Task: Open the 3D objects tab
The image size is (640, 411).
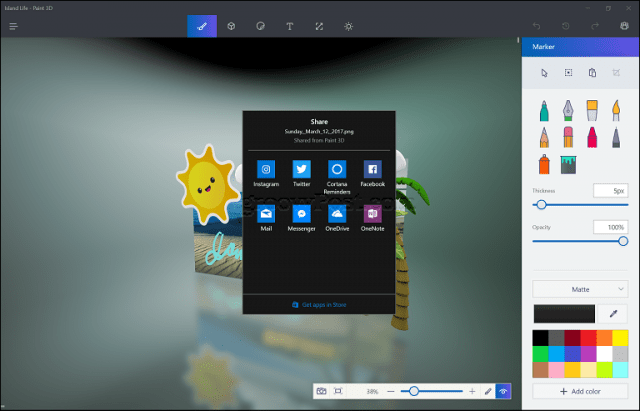Action: tap(231, 27)
